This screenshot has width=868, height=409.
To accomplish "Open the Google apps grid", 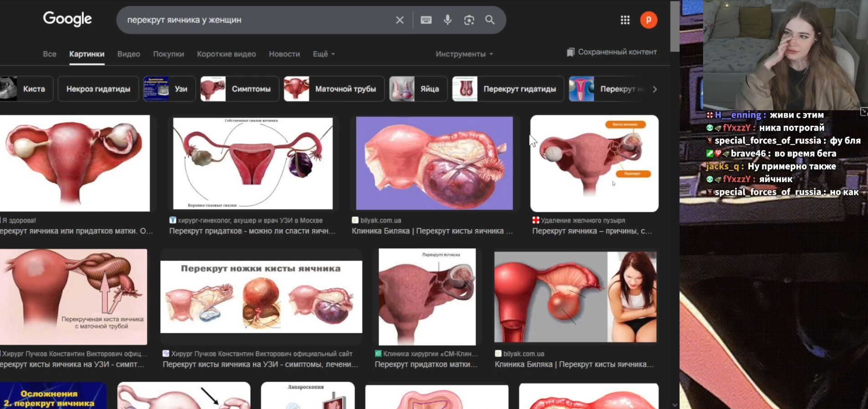I will (x=625, y=20).
